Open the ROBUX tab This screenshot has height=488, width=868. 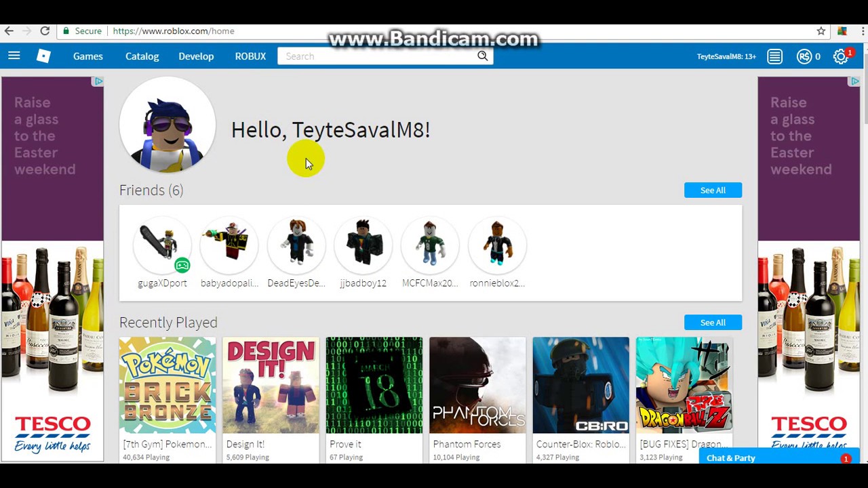[x=250, y=56]
